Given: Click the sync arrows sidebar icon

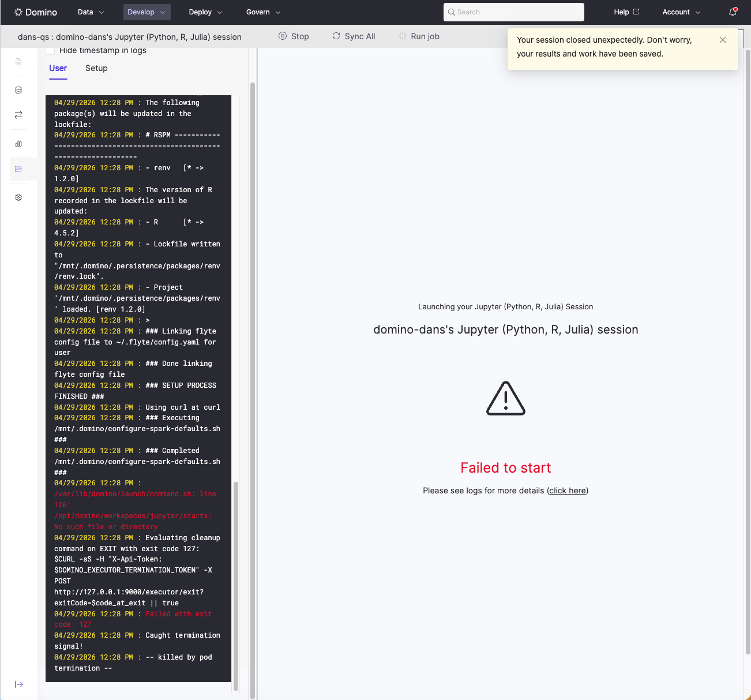Looking at the screenshot, I should (18, 115).
